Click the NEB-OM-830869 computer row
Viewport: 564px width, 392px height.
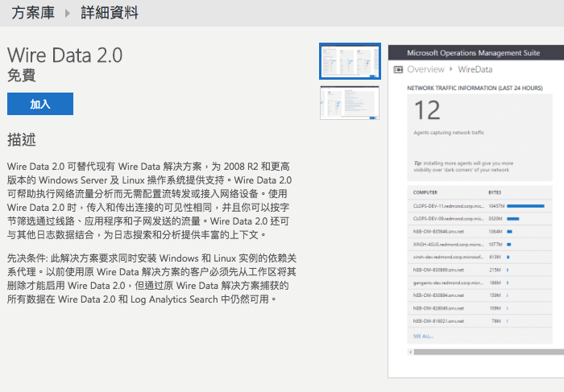click(x=479, y=270)
